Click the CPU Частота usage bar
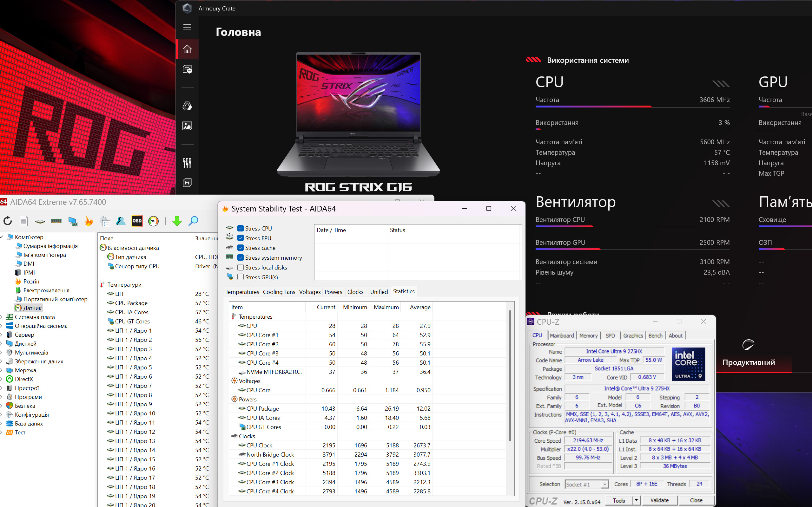This screenshot has height=507, width=812. tap(632, 107)
